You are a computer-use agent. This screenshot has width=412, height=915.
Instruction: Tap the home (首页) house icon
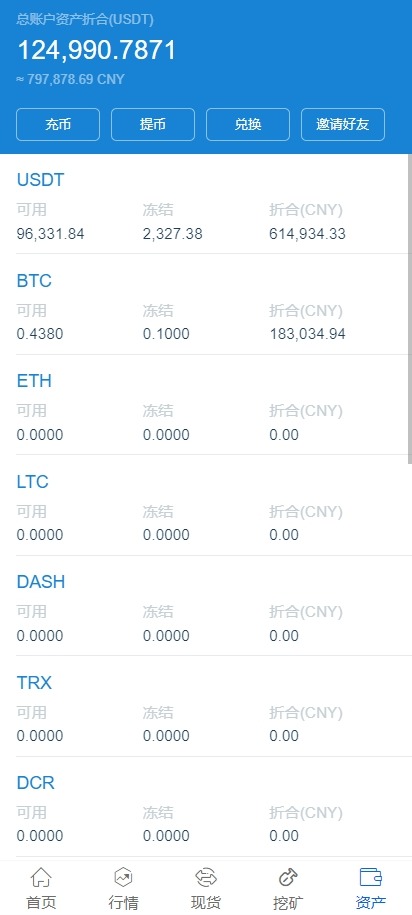pyautogui.click(x=41, y=877)
